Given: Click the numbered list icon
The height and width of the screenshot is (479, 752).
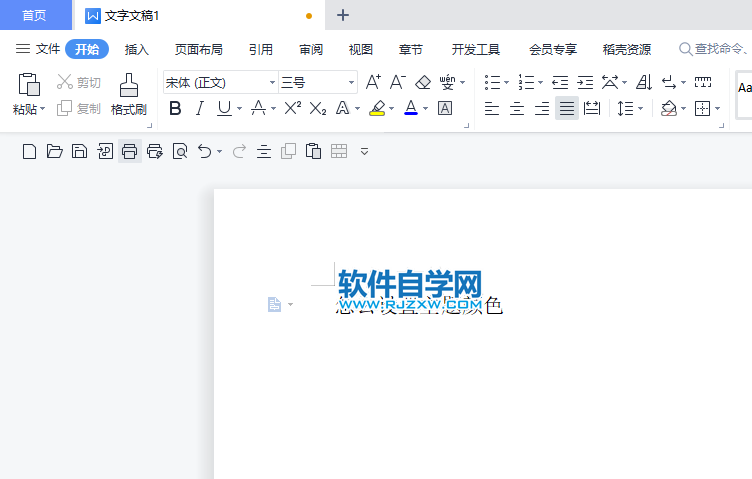Looking at the screenshot, I should tap(526, 82).
